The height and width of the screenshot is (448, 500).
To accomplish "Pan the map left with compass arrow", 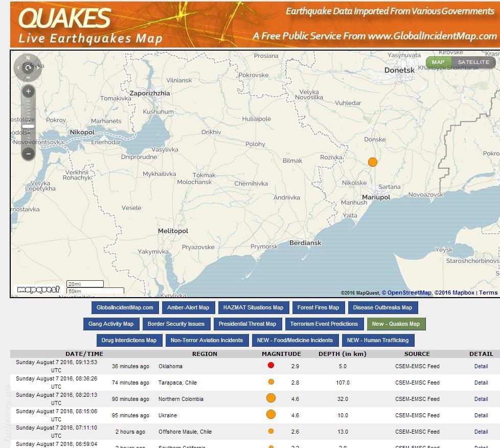I will [18, 68].
